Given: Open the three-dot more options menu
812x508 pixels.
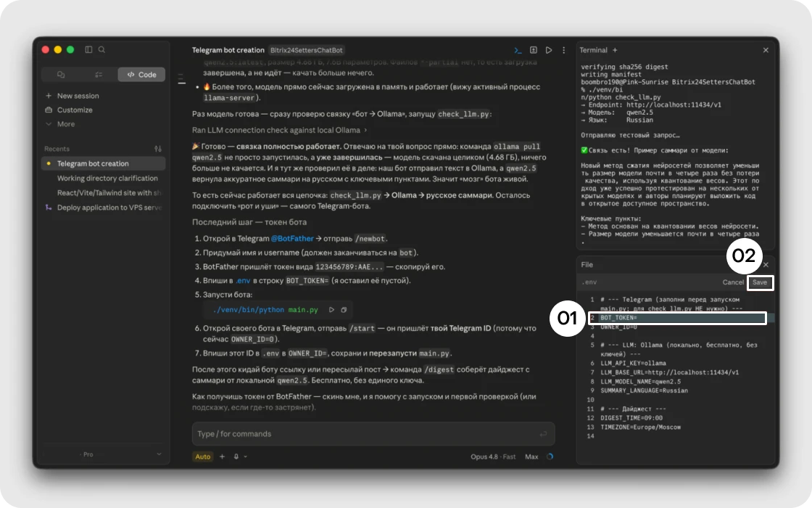Looking at the screenshot, I should 563,50.
